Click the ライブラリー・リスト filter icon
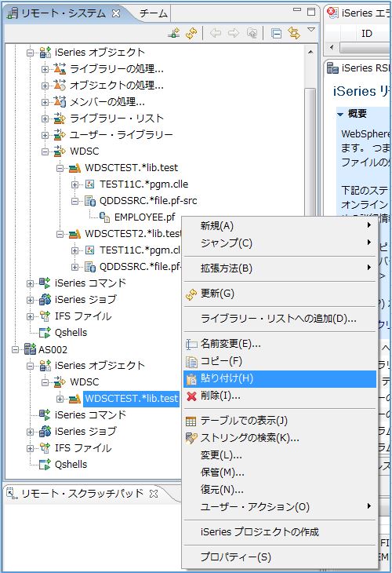This screenshot has width=392, height=573. click(60, 118)
